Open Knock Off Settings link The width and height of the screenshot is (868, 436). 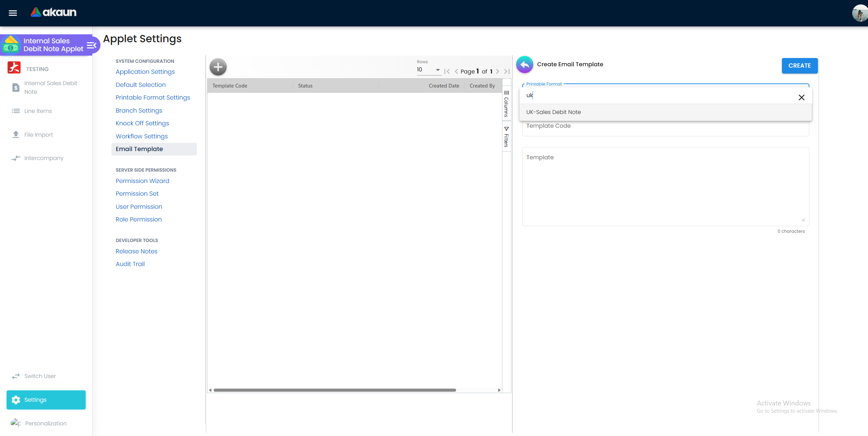[142, 123]
